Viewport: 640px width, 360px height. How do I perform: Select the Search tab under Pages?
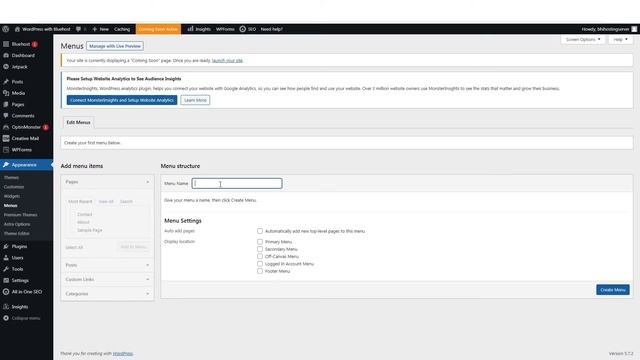click(x=126, y=202)
